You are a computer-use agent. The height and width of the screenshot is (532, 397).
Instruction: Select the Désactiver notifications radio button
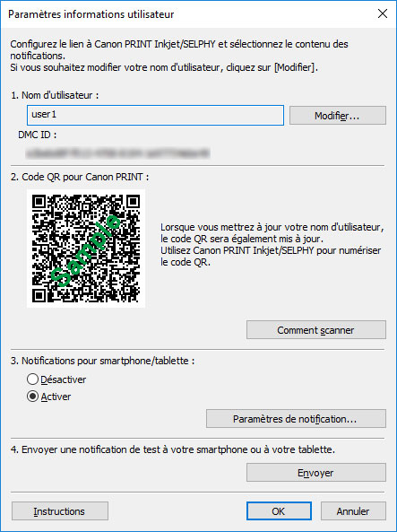coord(32,379)
